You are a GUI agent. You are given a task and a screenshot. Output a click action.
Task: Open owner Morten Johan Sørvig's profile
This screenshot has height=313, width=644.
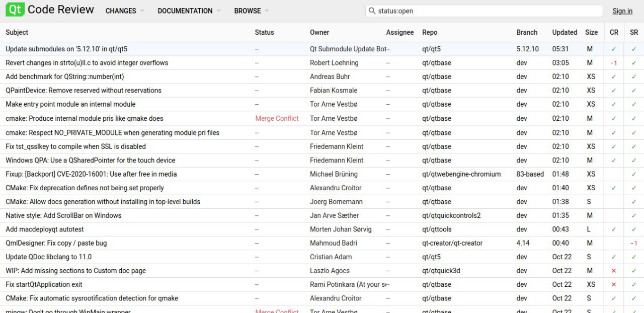[x=341, y=229]
